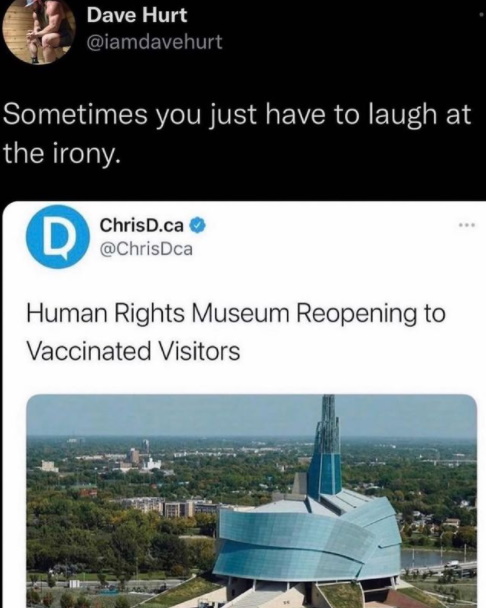Click the 'the irony.' text line
This screenshot has width=486, height=608.
pos(60,153)
